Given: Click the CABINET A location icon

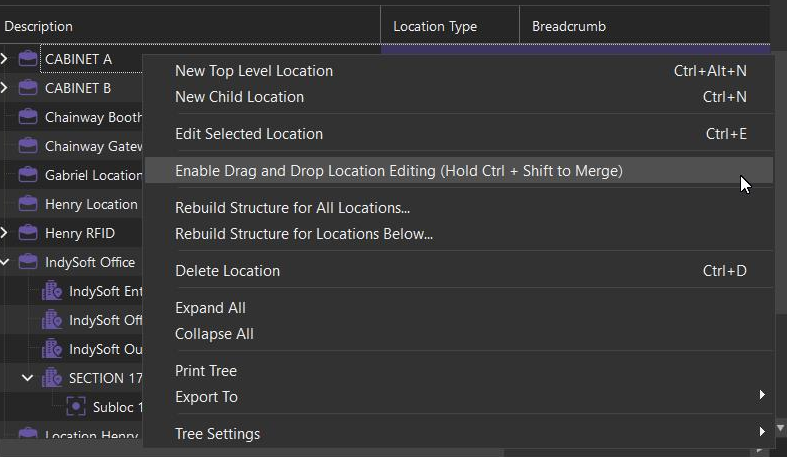Looking at the screenshot, I should (x=28, y=59).
